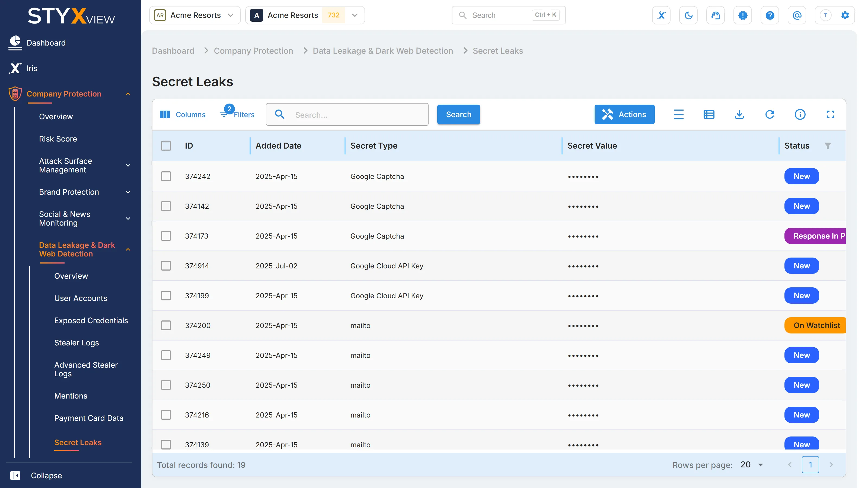Check the row for ID 374200
This screenshot has width=868, height=488.
(x=166, y=325)
